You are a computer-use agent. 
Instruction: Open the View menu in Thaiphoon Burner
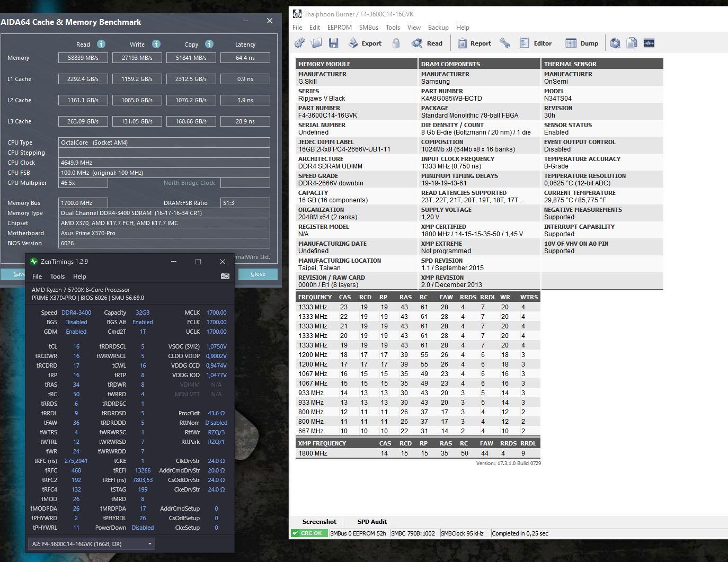pyautogui.click(x=414, y=27)
